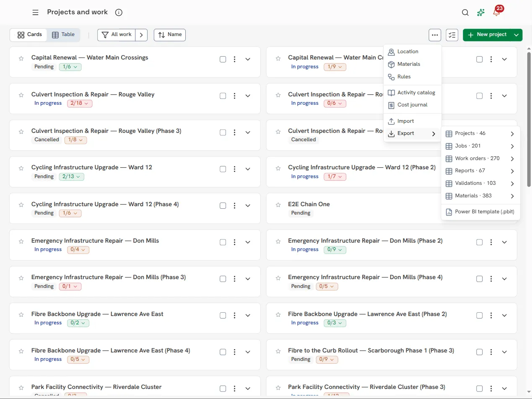Open kebab menu for Cycling Infrastructure Upgrade — Ward 12 (Phase 4)
Screen dimensions: 532x399
(x=235, y=206)
